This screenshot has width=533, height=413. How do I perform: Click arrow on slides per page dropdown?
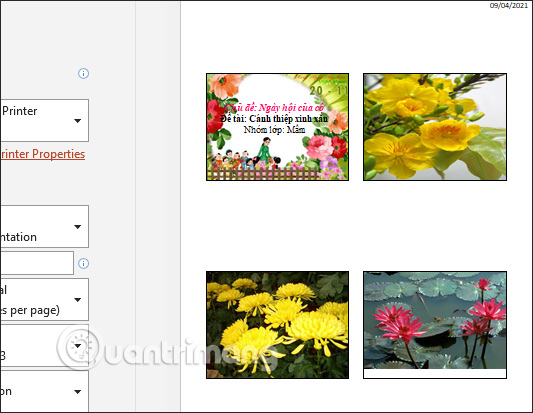tap(78, 300)
